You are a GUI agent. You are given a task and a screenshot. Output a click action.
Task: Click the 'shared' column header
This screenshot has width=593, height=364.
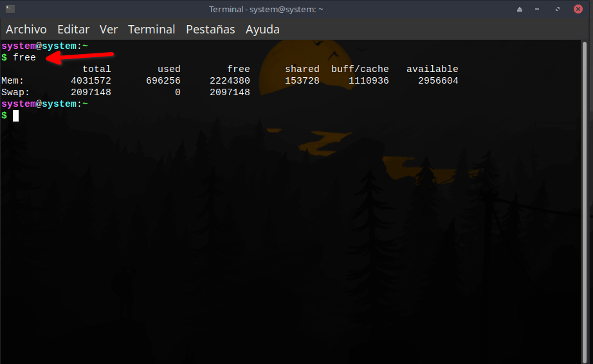(302, 69)
